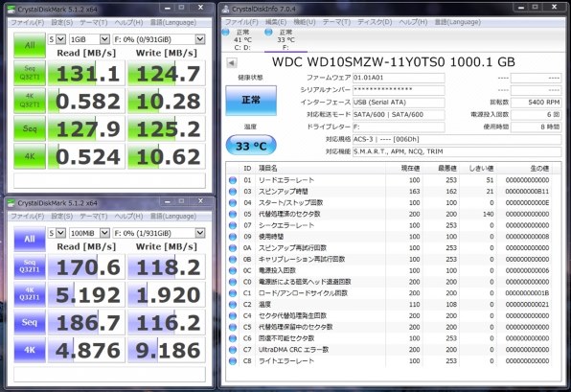Open テーマ(T) menu in top CrystalDiskMark
Image resolution: width=571 pixels, height=392 pixels.
(94, 23)
